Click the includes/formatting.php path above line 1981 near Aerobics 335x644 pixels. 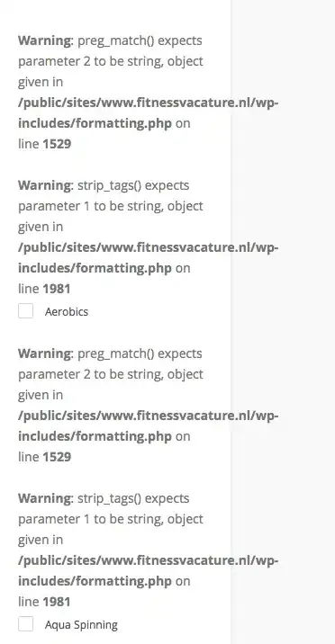[x=95, y=268]
